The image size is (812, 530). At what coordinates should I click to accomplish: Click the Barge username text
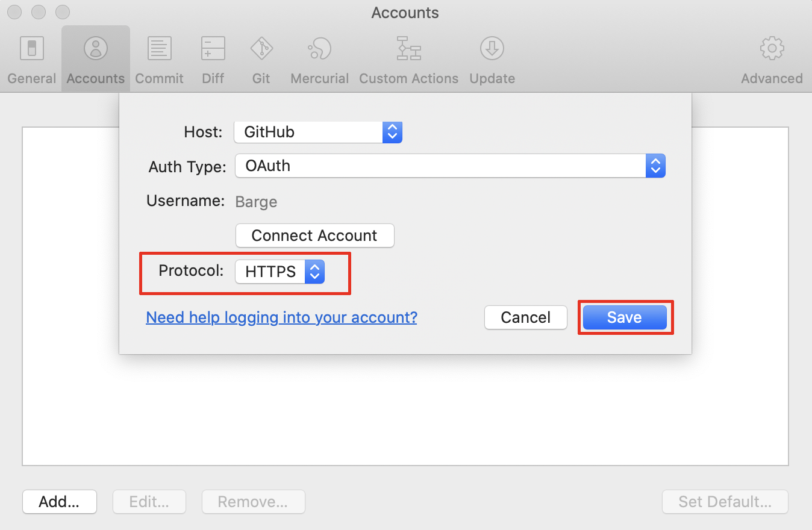256,202
